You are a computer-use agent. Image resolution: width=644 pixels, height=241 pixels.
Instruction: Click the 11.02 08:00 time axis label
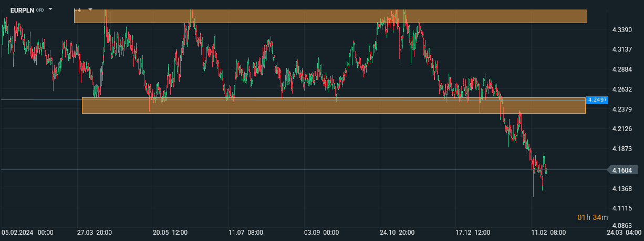click(548, 232)
